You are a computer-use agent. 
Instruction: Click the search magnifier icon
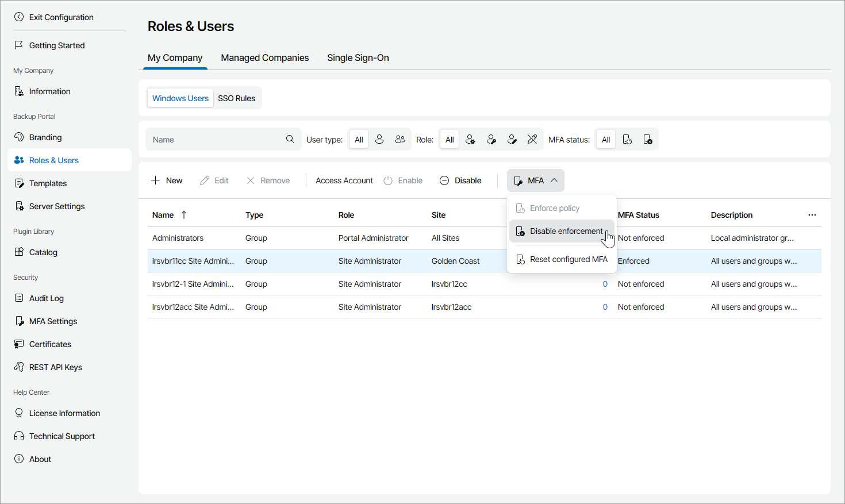[290, 139]
